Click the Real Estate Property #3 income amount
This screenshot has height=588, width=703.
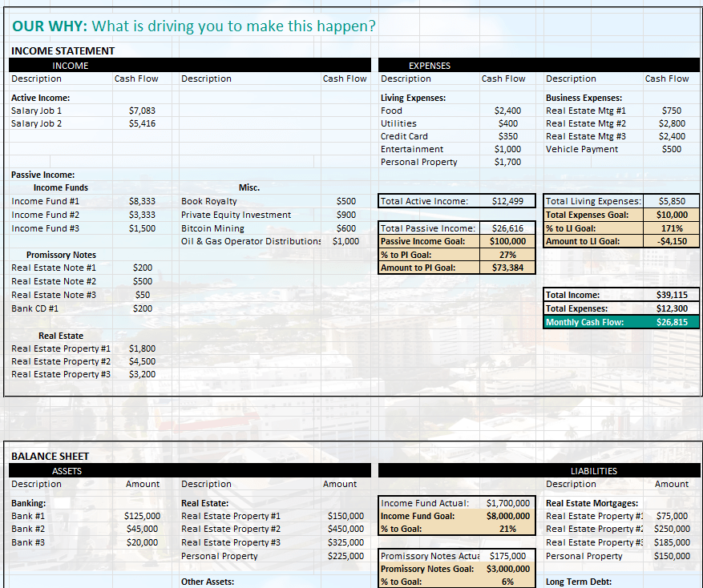point(142,374)
